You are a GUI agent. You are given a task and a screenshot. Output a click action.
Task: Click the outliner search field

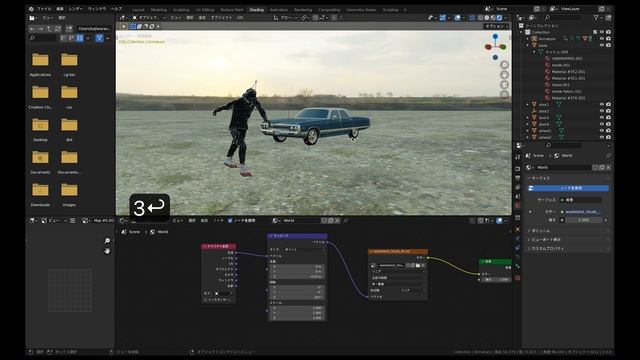click(x=562, y=18)
